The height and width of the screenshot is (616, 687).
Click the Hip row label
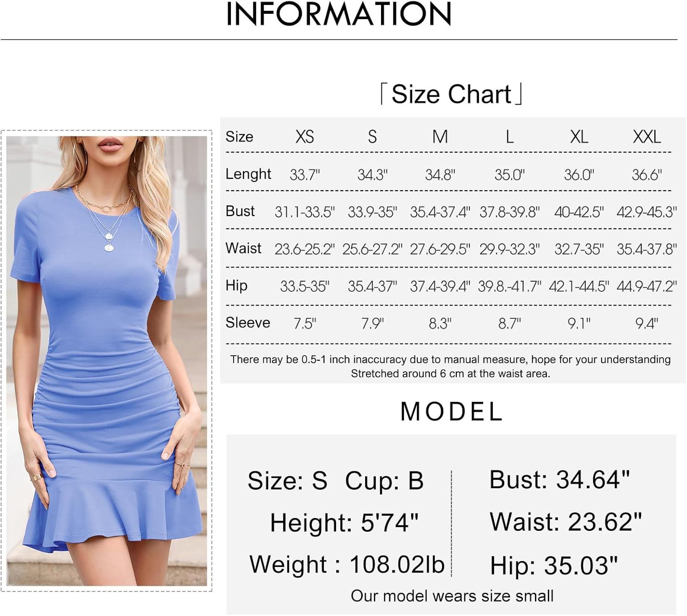click(x=236, y=286)
